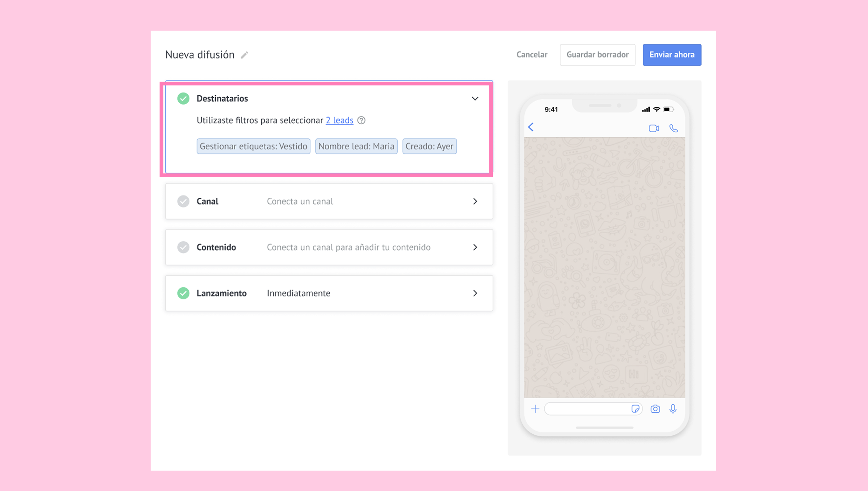Click the Nueva difusión title

[200, 55]
